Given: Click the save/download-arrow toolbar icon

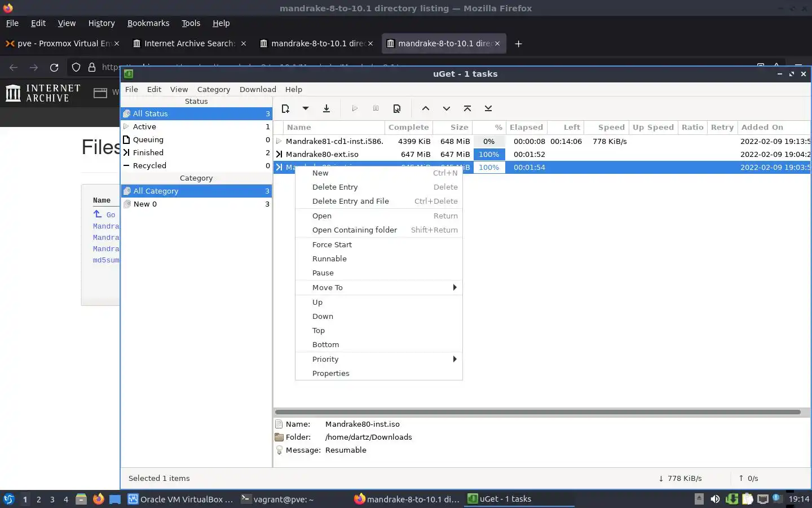Looking at the screenshot, I should click(x=326, y=108).
